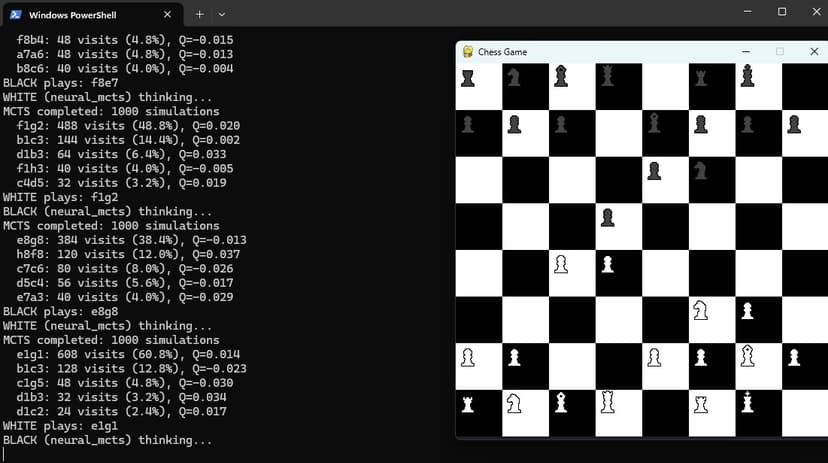Screen dimensions: 828x463
Task: Close the Chess Game window
Action: click(814, 51)
